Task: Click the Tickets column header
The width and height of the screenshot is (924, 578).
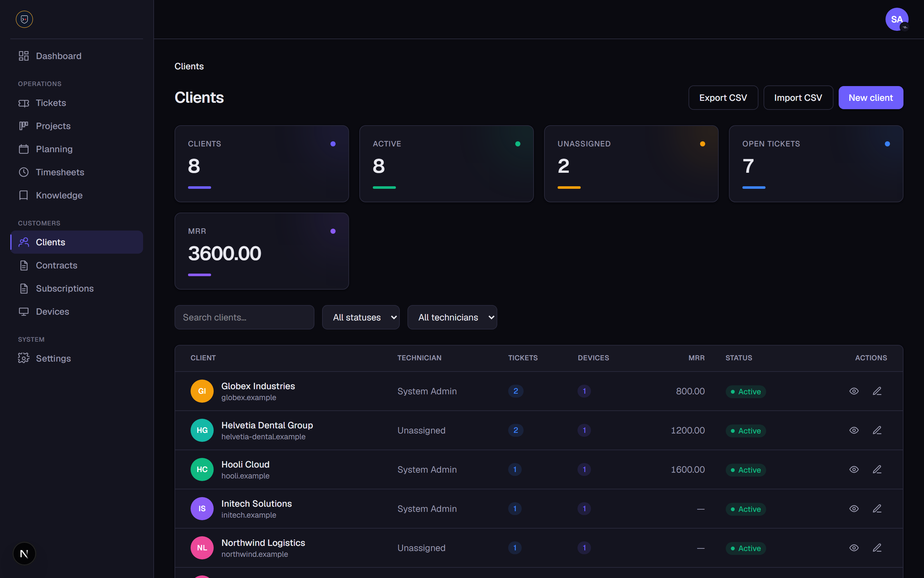Action: tap(523, 358)
